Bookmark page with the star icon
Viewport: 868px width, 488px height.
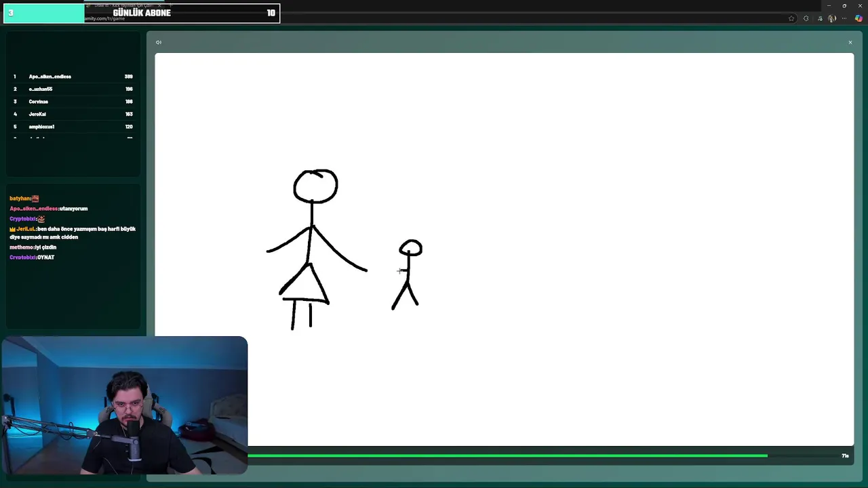click(x=791, y=18)
